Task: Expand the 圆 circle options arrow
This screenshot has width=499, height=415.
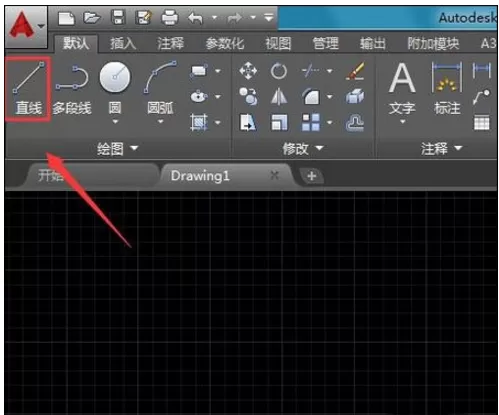Action: tap(115, 121)
